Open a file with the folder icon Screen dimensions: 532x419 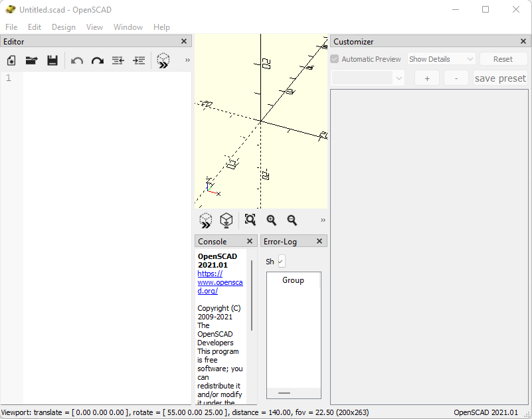pos(31,60)
